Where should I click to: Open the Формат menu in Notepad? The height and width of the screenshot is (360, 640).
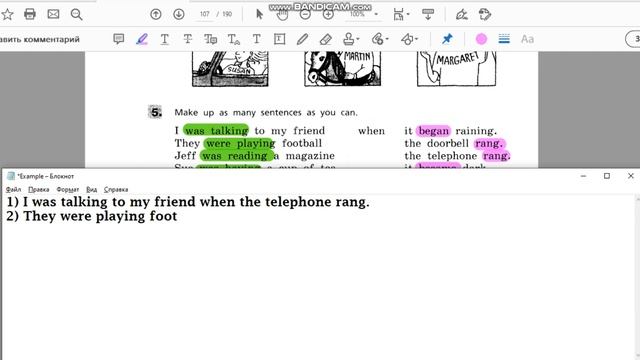tap(68, 189)
